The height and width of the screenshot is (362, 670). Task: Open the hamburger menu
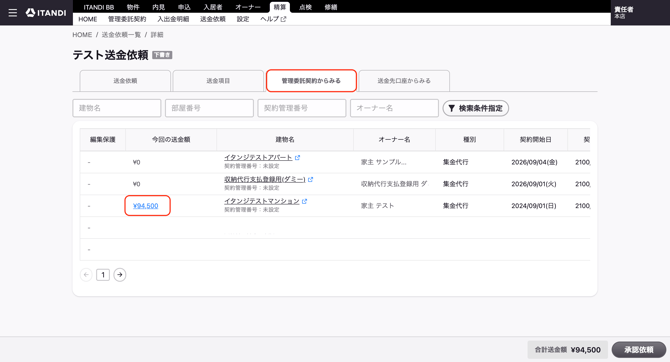(13, 13)
